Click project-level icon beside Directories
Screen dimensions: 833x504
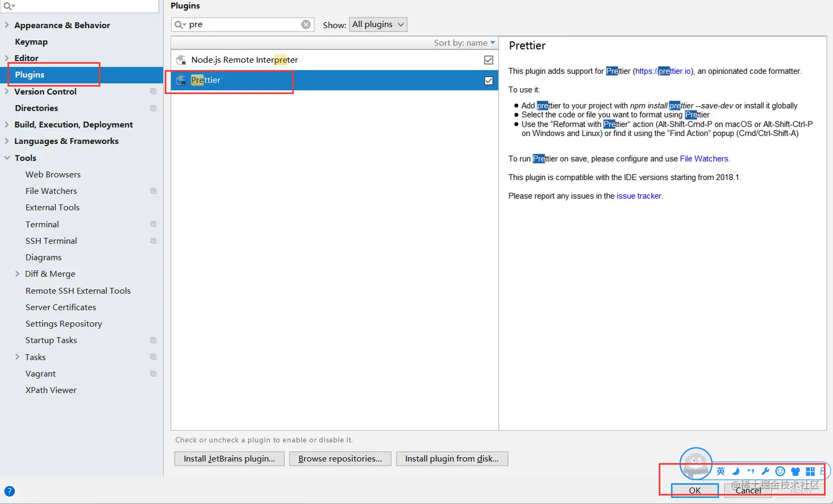153,108
